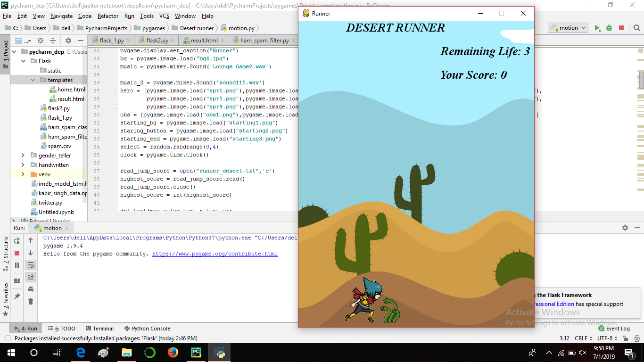Print console output with the printer icon

click(x=31, y=289)
